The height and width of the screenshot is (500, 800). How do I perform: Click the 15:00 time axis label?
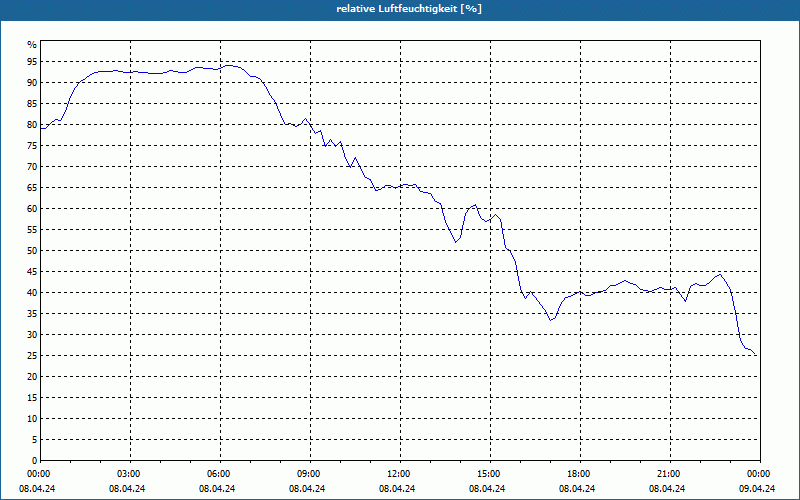490,474
